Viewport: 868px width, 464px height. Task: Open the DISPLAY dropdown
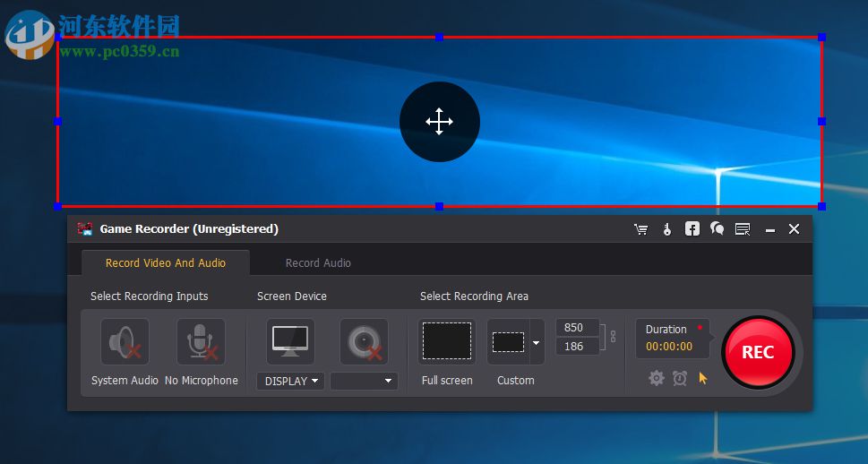click(290, 381)
